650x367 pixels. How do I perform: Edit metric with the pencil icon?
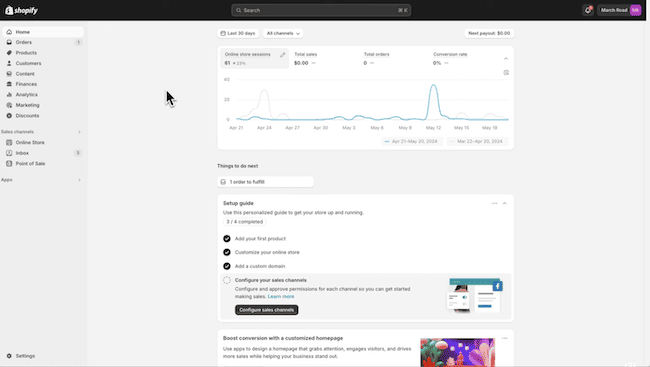click(x=283, y=55)
